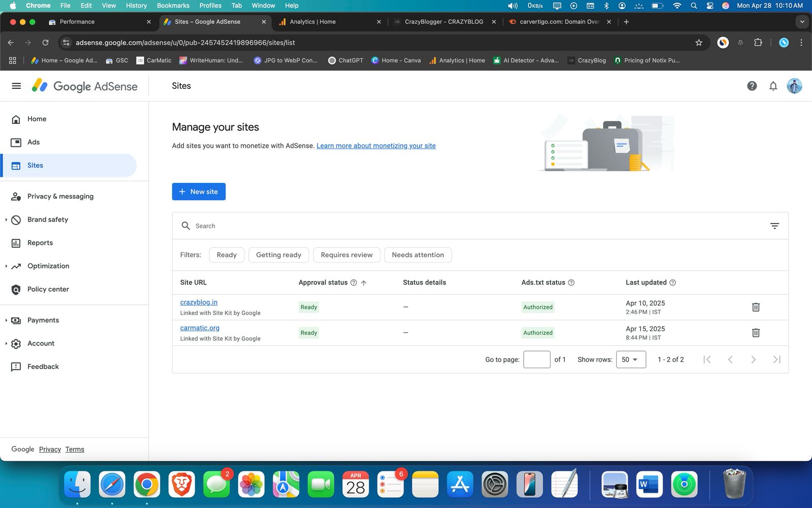Open the ChatGPT bookmark

(x=346, y=60)
